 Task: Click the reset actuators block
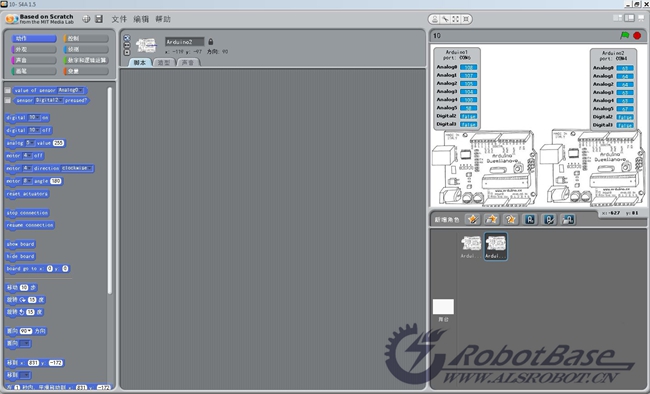[x=27, y=194]
